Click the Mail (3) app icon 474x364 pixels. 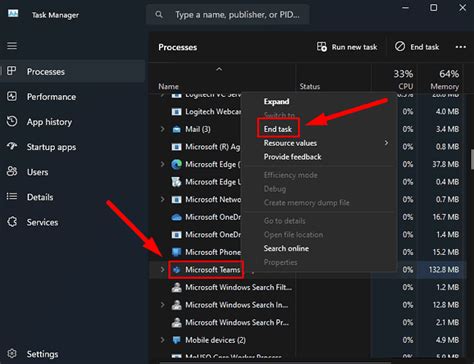tap(176, 129)
